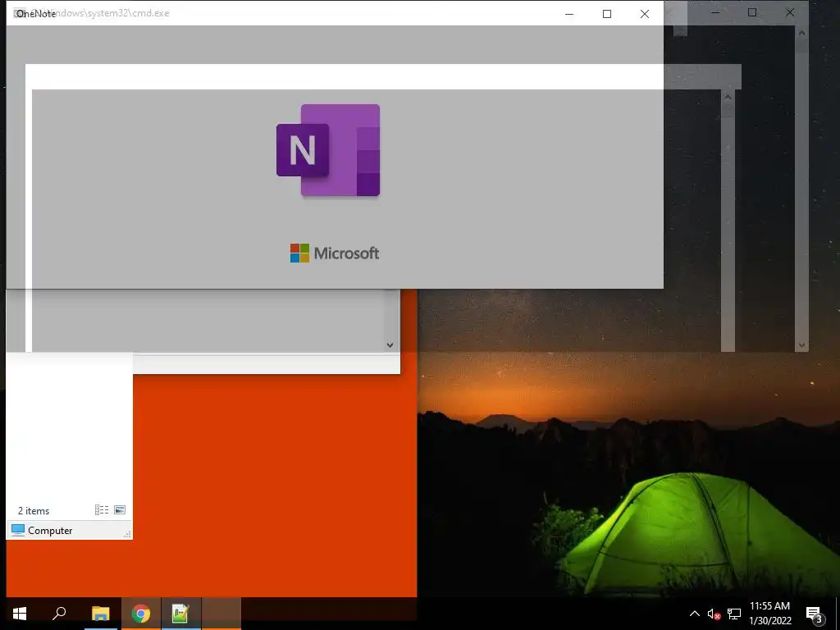Click the scroll-down arrow in the light window under OneNote
The image size is (840, 630).
pos(390,345)
